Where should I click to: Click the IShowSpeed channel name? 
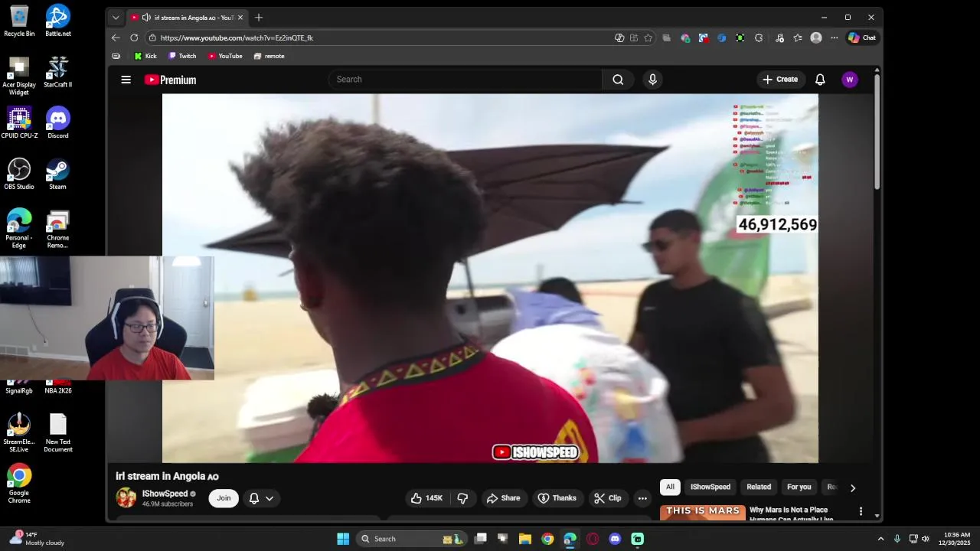[165, 494]
